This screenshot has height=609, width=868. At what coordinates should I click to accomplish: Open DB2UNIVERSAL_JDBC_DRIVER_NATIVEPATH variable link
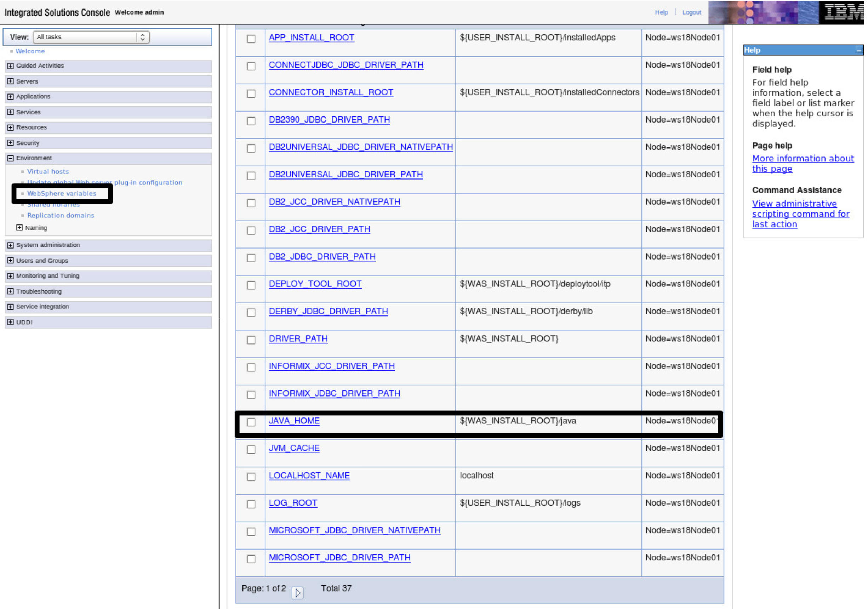pos(361,147)
